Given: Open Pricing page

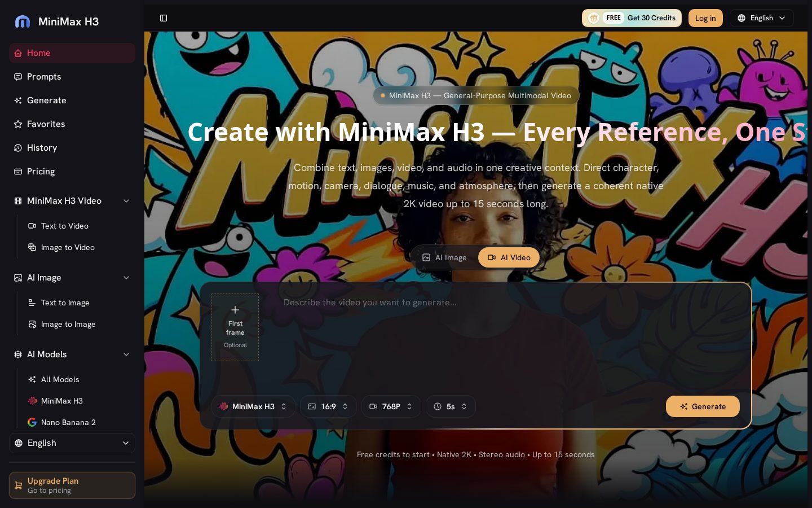Looking at the screenshot, I should point(72,172).
